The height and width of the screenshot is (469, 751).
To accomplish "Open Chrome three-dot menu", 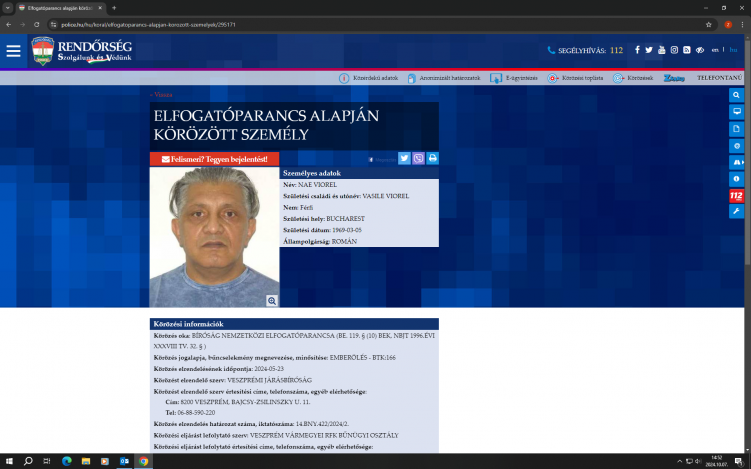I will 742,24.
